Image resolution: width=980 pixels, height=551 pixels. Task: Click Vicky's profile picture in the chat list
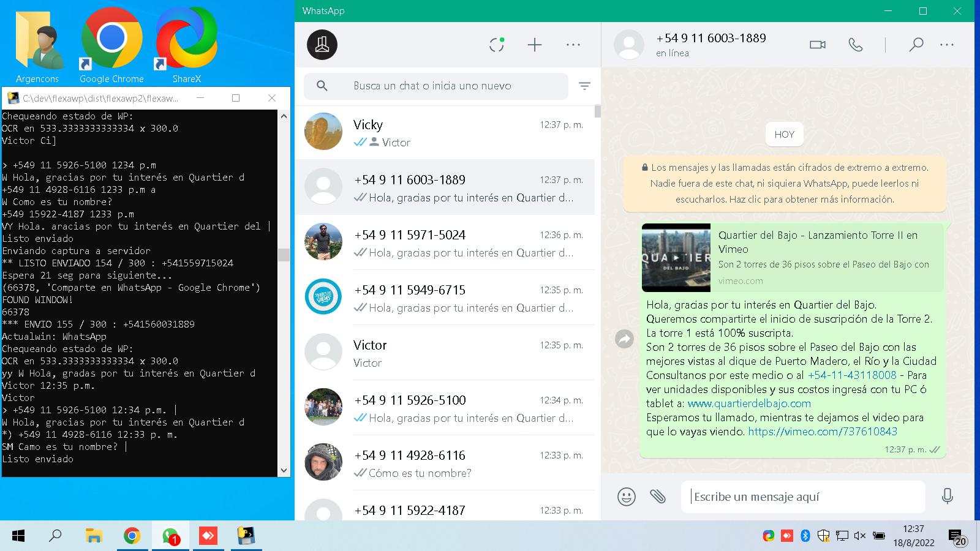(x=323, y=132)
